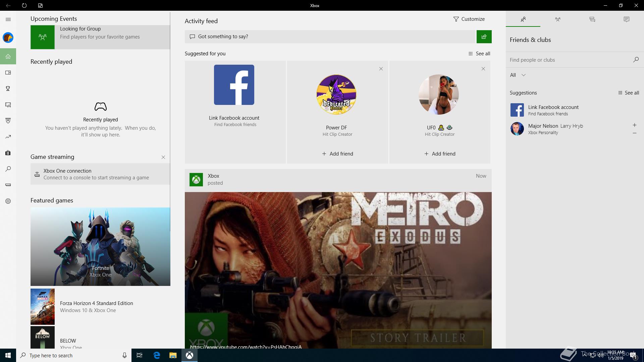Switch to the Friends tab

(x=523, y=19)
